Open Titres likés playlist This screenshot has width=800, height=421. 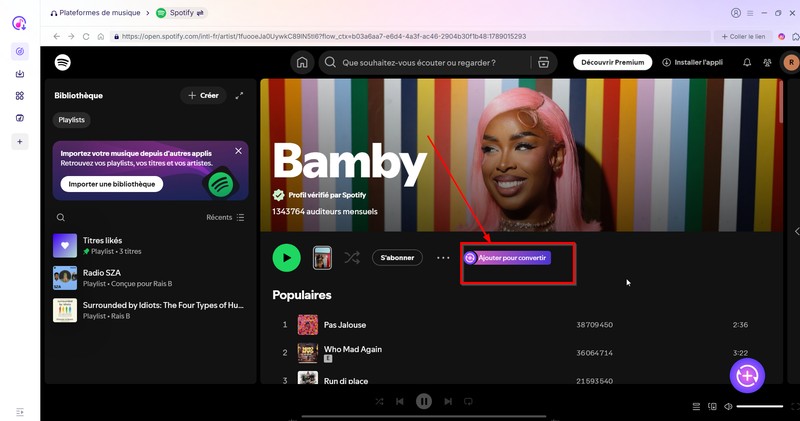150,245
